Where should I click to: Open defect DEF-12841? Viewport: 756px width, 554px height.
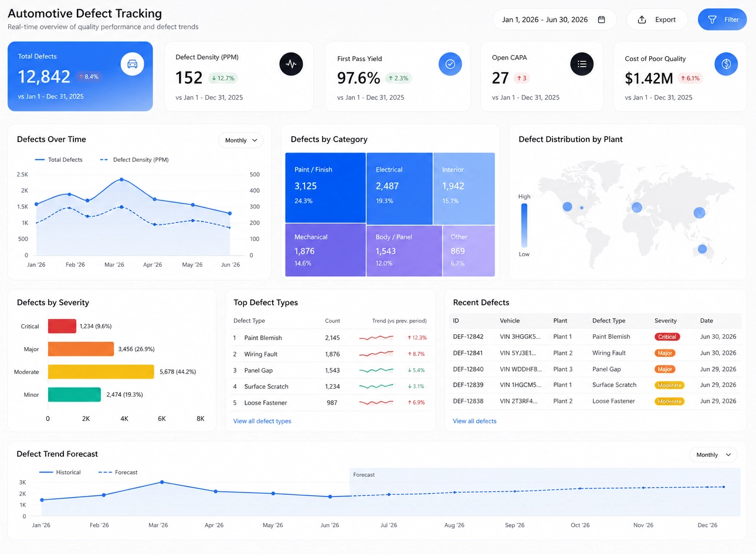click(x=468, y=353)
